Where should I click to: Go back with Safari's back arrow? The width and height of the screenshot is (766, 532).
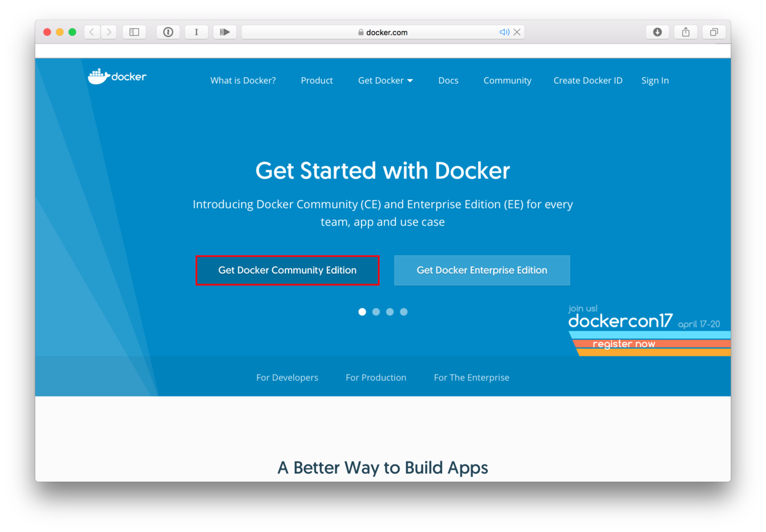(x=92, y=32)
